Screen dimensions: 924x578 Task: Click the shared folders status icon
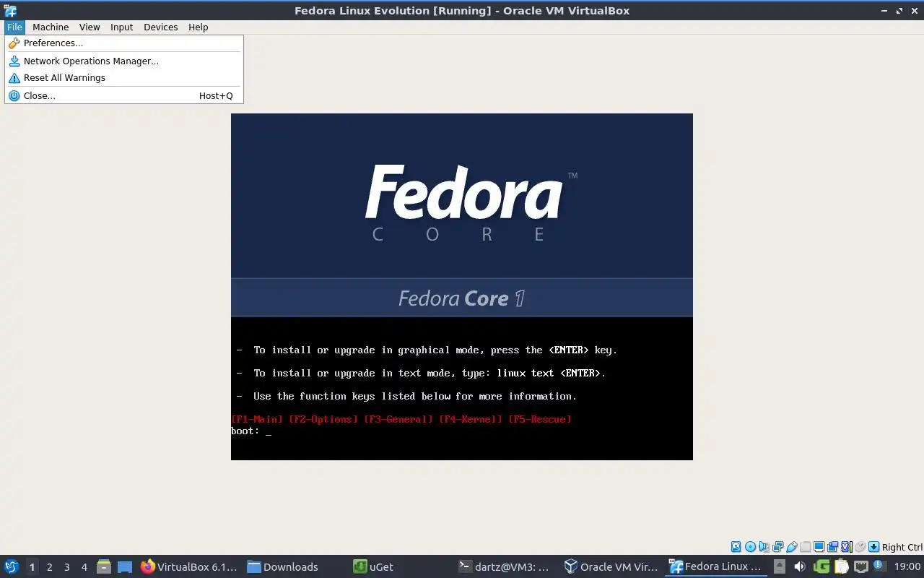pos(806,547)
